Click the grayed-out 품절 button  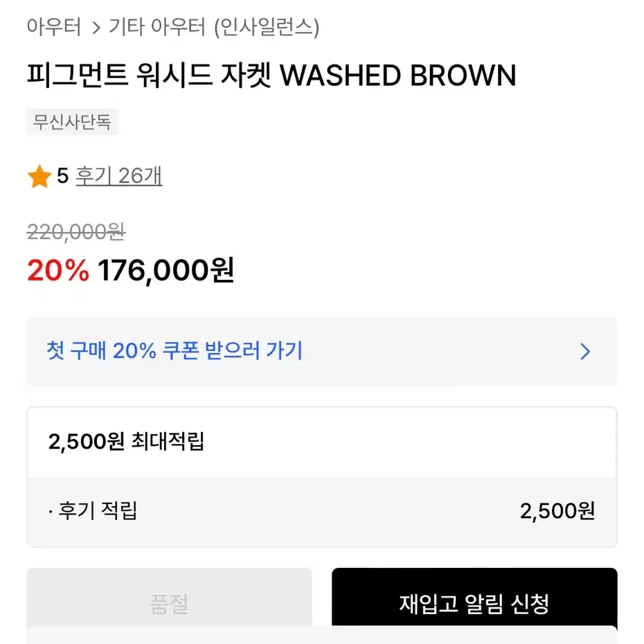point(170,602)
